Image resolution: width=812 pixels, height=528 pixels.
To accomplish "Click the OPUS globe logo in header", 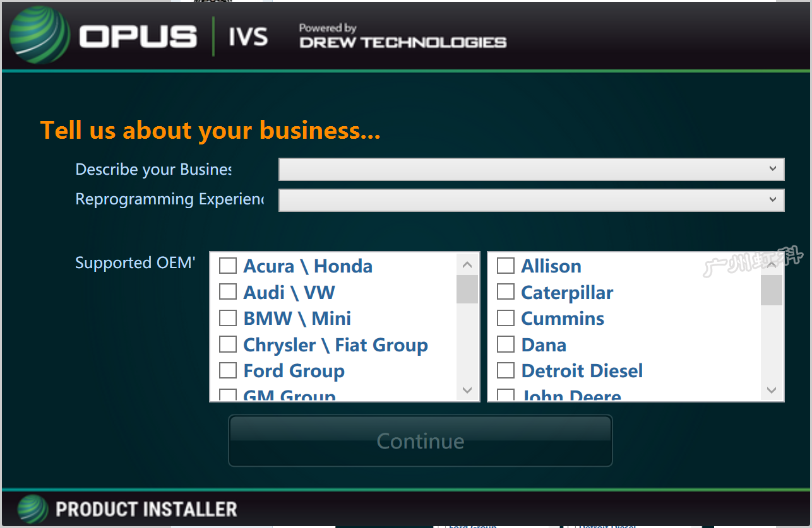I will (x=40, y=35).
